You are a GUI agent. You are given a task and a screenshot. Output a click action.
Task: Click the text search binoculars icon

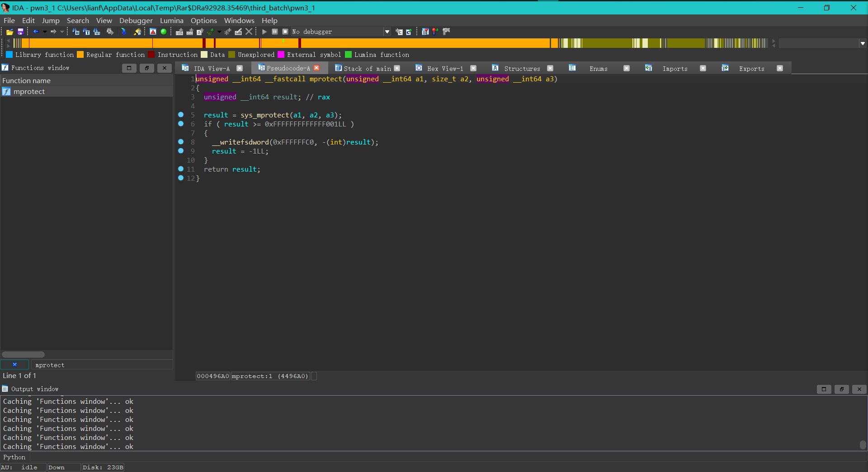86,32
